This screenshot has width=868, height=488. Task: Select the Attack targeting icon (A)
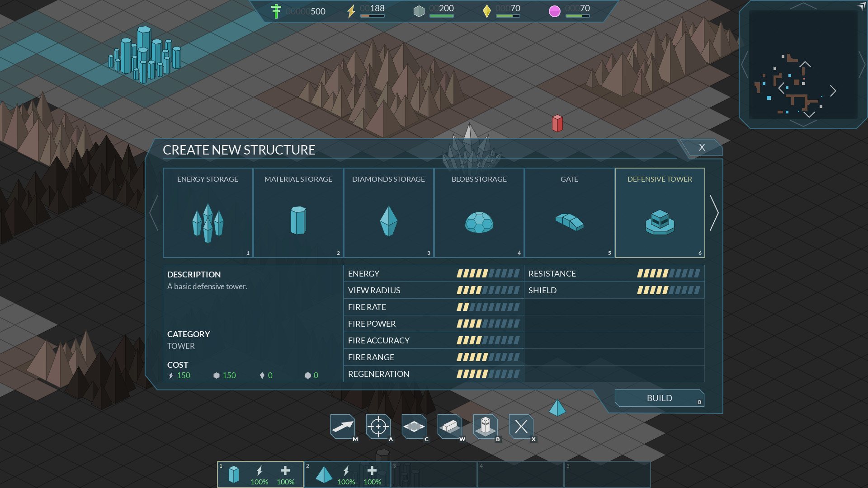[x=379, y=427]
